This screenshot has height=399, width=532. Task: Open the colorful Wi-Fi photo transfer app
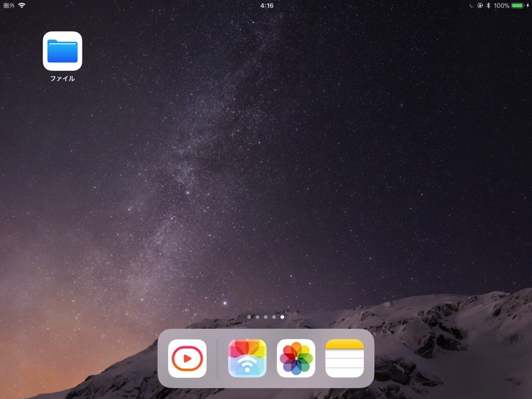coord(247,358)
